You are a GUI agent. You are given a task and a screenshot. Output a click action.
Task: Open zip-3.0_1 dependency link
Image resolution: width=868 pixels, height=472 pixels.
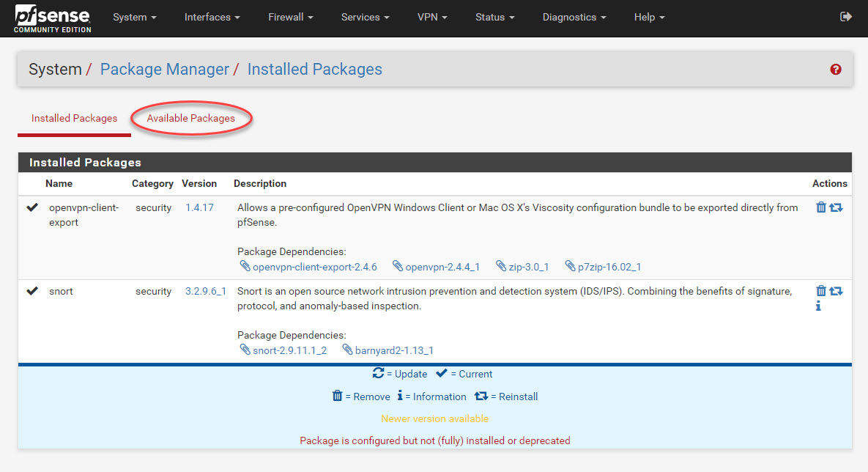pyautogui.click(x=529, y=267)
